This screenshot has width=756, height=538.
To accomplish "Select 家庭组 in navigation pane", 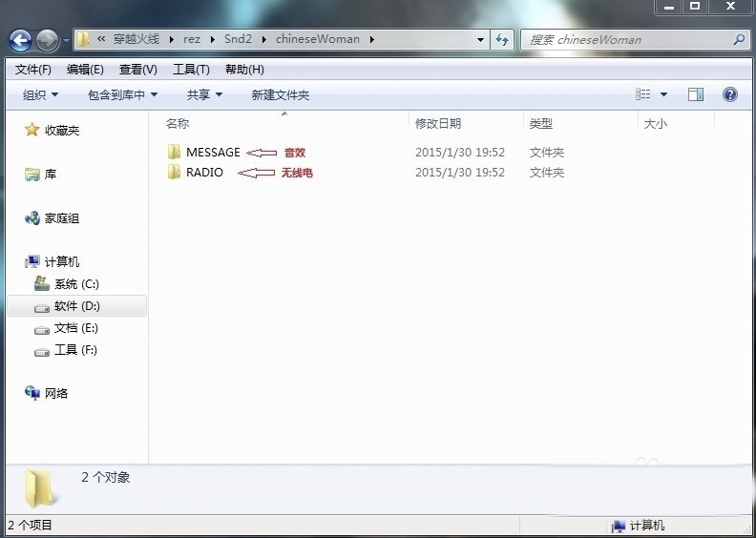I will point(62,218).
